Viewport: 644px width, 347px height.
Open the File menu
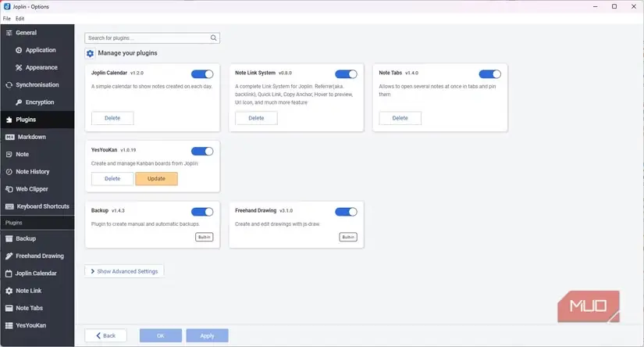(7, 19)
